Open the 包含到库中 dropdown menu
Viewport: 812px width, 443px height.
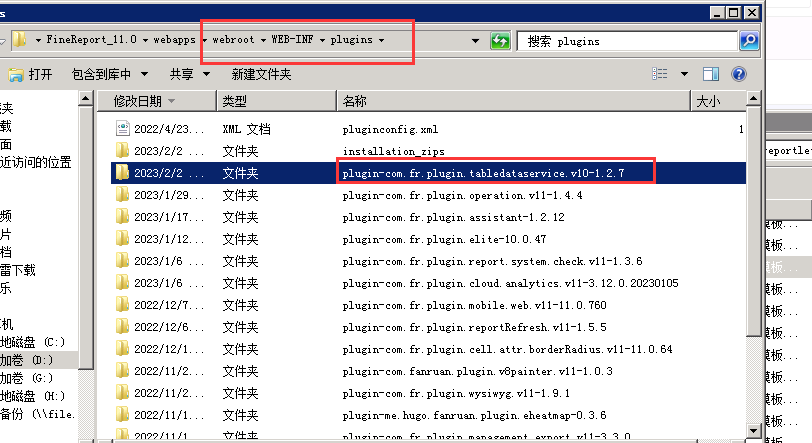pos(110,75)
